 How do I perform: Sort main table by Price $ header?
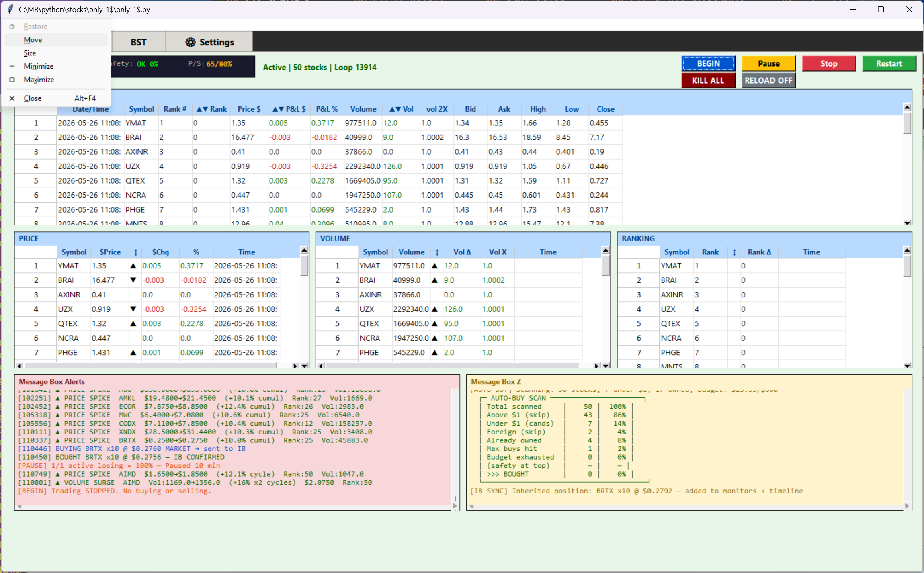pyautogui.click(x=249, y=109)
